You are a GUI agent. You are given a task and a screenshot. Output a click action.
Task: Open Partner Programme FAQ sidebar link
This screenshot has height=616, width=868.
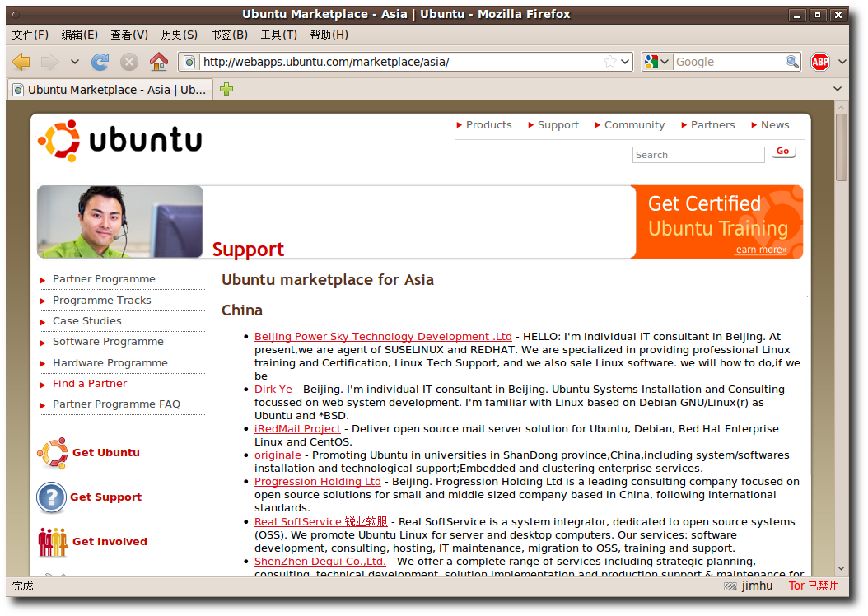click(116, 404)
